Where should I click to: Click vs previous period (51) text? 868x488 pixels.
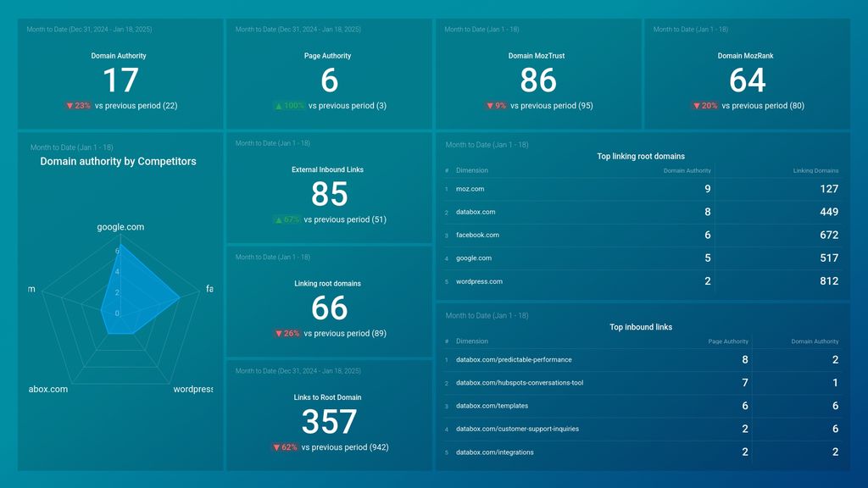345,219
